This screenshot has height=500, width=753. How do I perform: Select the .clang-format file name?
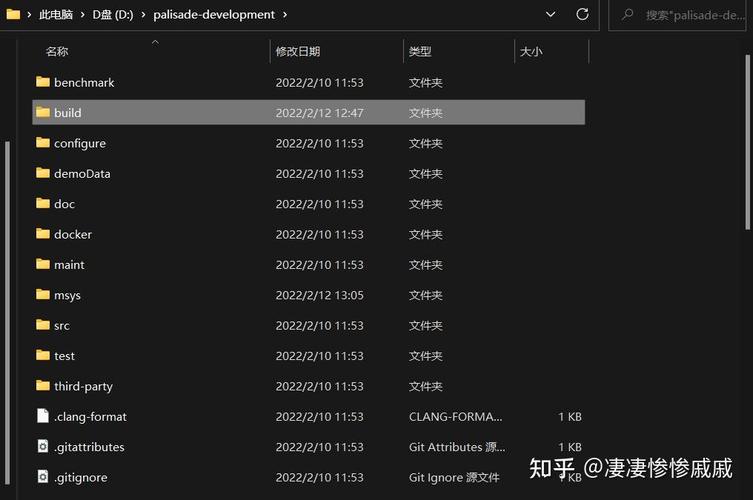click(x=90, y=417)
